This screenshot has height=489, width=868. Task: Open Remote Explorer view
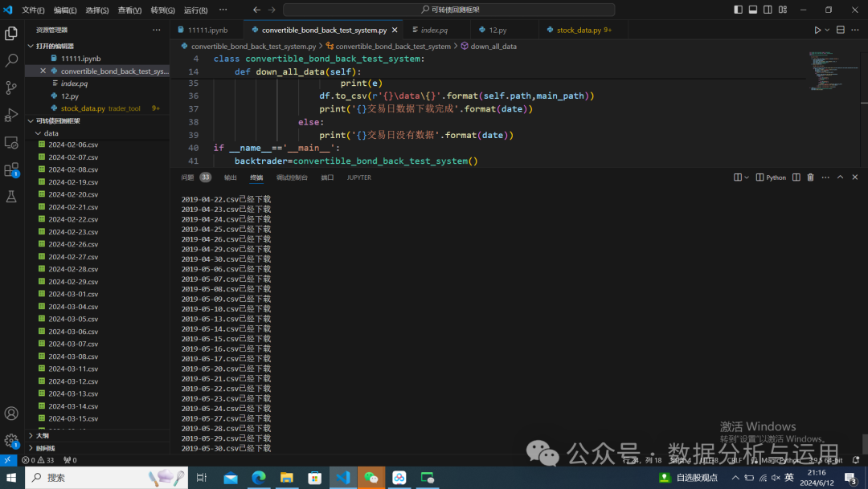tap(11, 142)
